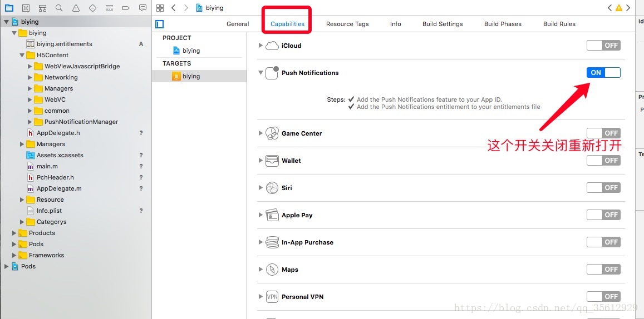Click the Push Notifications capability icon

[272, 73]
